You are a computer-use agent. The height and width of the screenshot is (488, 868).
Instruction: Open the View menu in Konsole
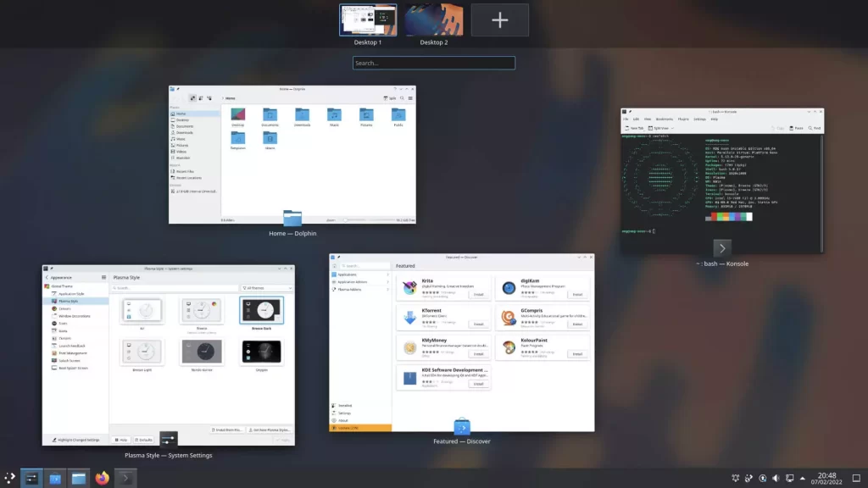pyautogui.click(x=648, y=119)
